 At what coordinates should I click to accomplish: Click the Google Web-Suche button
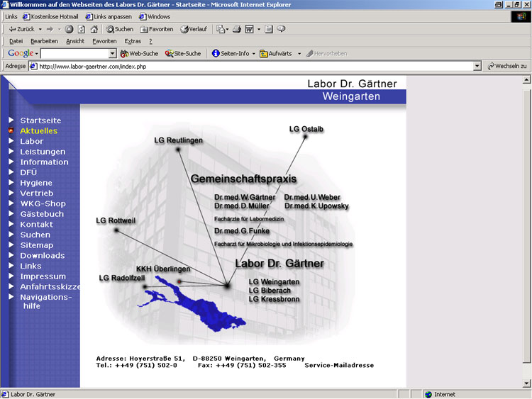(x=139, y=53)
